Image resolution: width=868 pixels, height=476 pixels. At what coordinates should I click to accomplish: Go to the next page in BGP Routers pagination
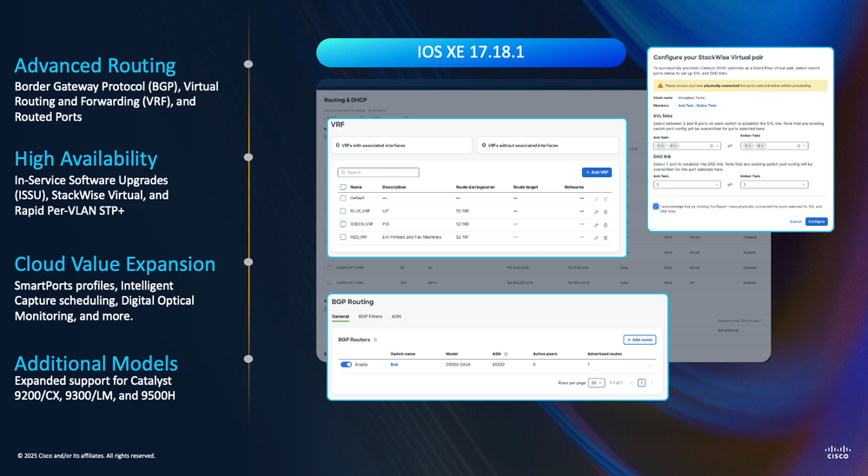[652, 383]
